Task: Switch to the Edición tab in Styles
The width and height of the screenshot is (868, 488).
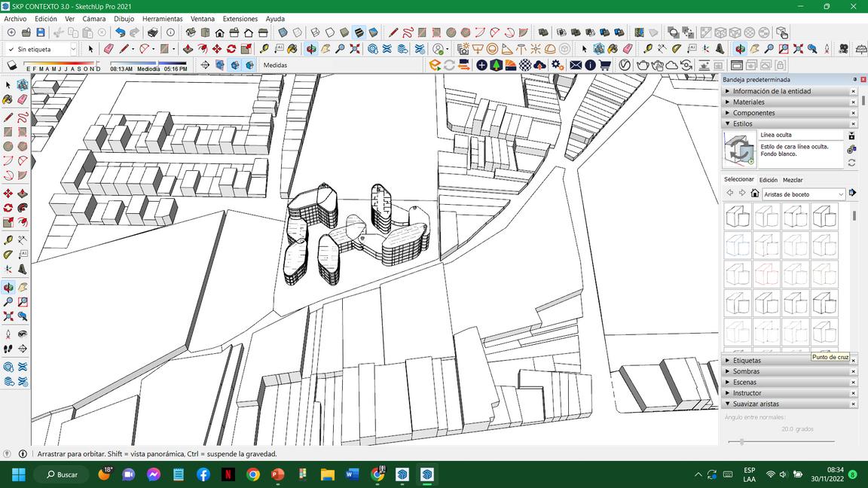Action: 768,180
